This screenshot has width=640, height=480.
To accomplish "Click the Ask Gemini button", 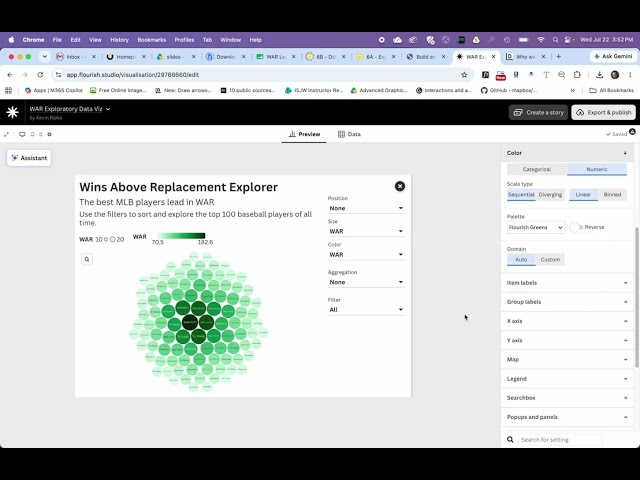I will tap(613, 57).
